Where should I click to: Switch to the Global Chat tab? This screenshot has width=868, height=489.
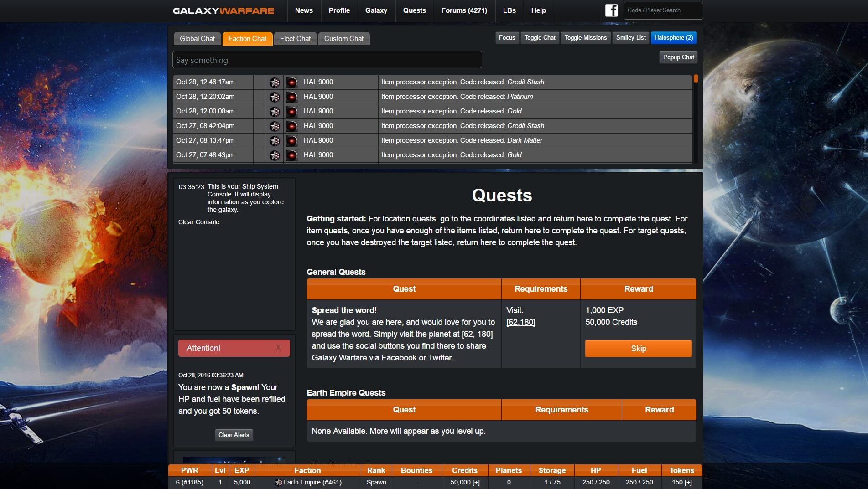pos(197,39)
